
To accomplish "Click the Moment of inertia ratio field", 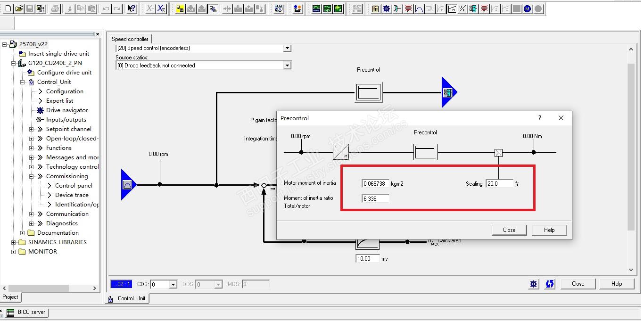I will (x=375, y=199).
